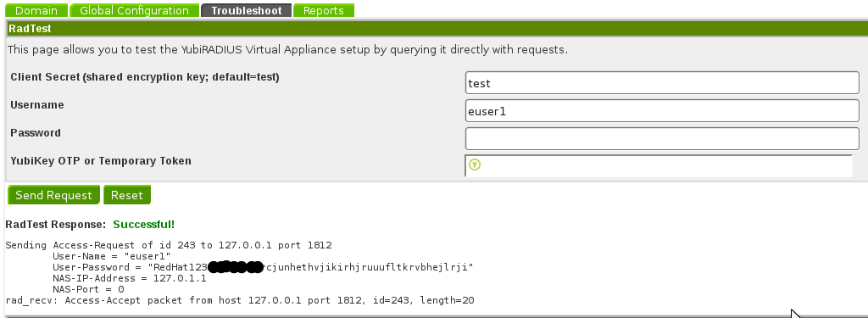Open the Domain tab
868x318 pixels.
36,10
